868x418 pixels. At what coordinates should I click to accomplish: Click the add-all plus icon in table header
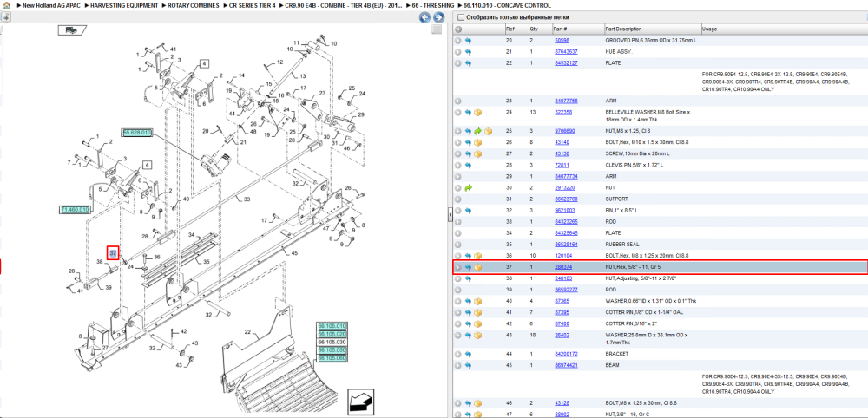[458, 29]
